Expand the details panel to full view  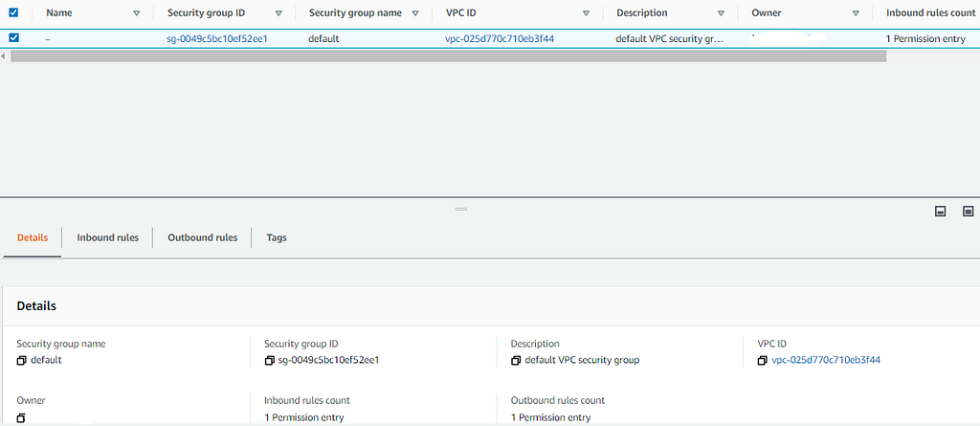pyautogui.click(x=969, y=212)
